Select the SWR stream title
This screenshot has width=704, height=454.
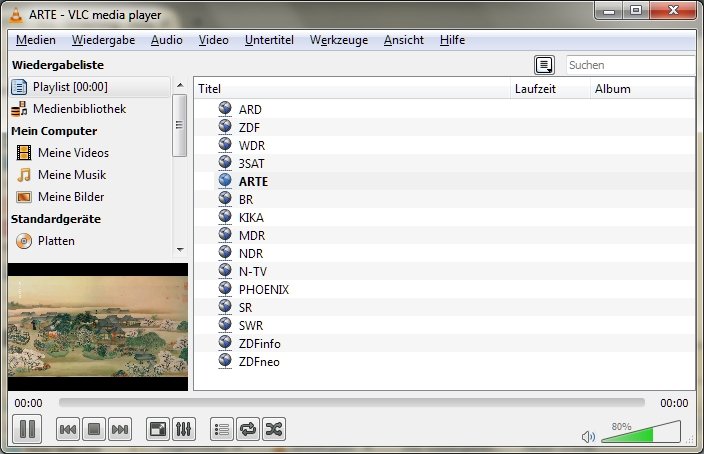251,326
